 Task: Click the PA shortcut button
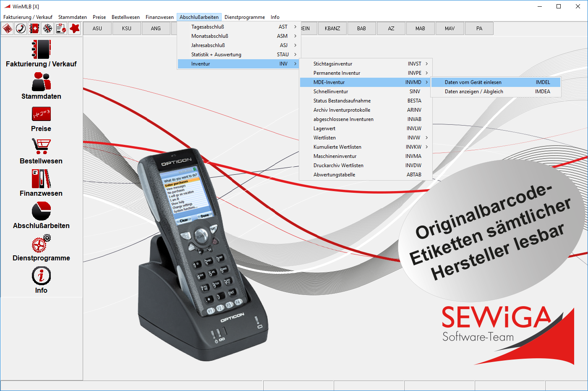(479, 29)
